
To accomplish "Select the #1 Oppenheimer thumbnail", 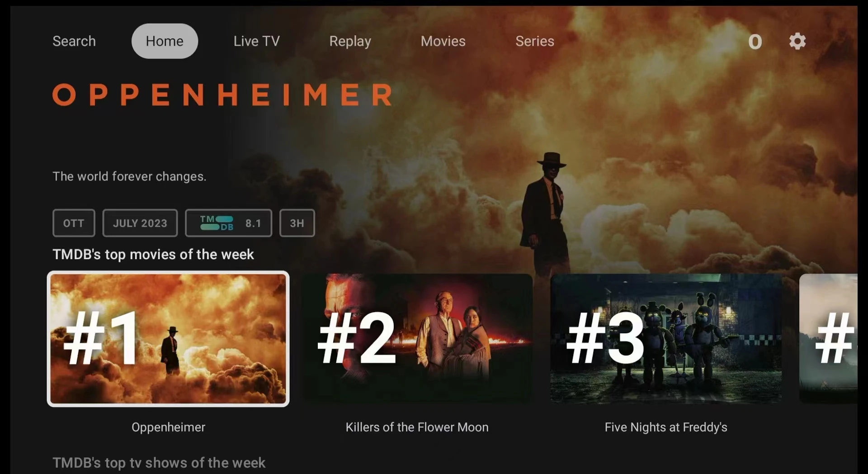I will [168, 339].
